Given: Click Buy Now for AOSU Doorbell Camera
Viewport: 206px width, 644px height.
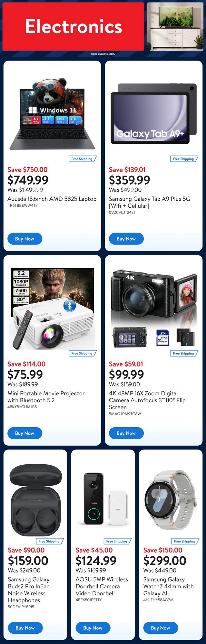Looking at the screenshot, I should (x=93, y=628).
